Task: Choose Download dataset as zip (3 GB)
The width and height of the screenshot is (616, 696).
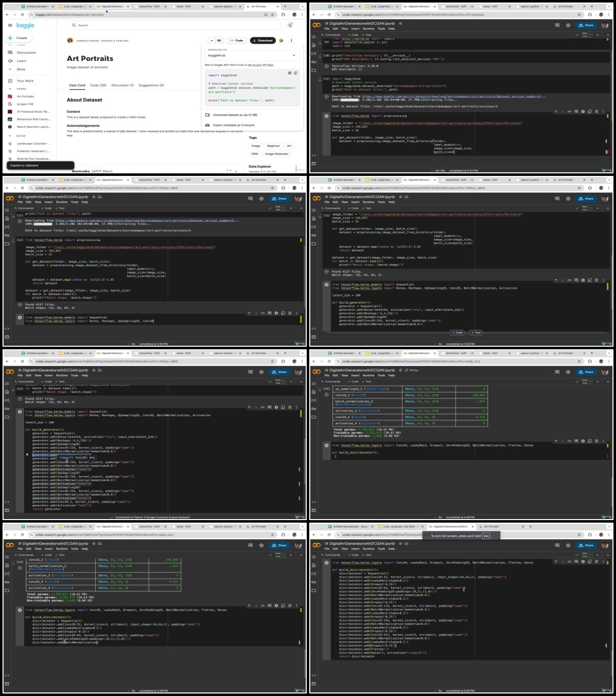Action: [x=252, y=115]
